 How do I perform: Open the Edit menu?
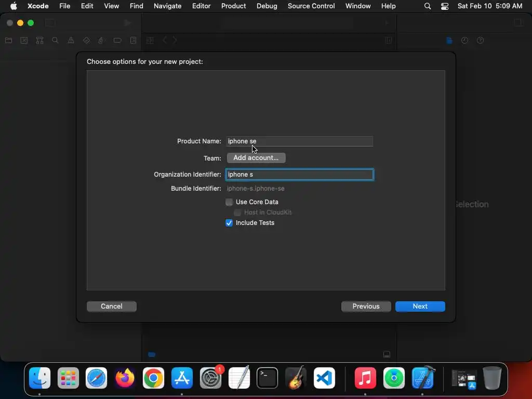tap(87, 6)
